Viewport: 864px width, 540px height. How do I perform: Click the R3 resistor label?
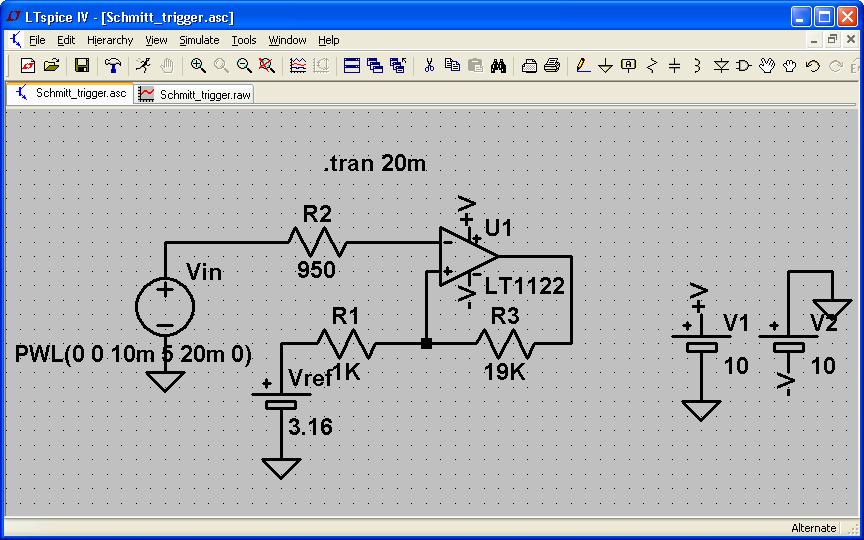tap(505, 316)
